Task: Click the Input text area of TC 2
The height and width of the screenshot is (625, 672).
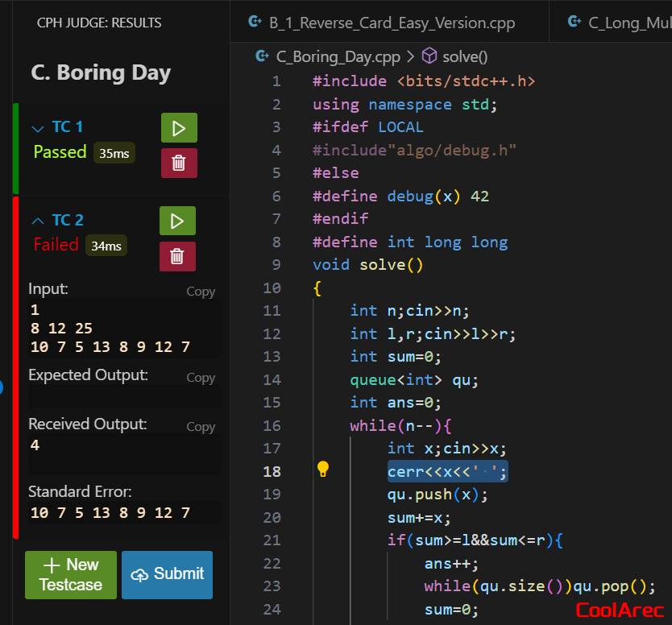Action: pos(121,328)
